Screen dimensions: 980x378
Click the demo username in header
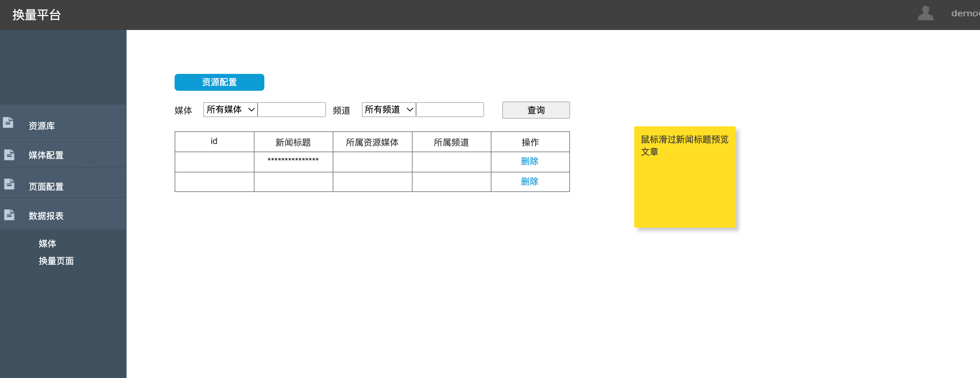pos(965,13)
